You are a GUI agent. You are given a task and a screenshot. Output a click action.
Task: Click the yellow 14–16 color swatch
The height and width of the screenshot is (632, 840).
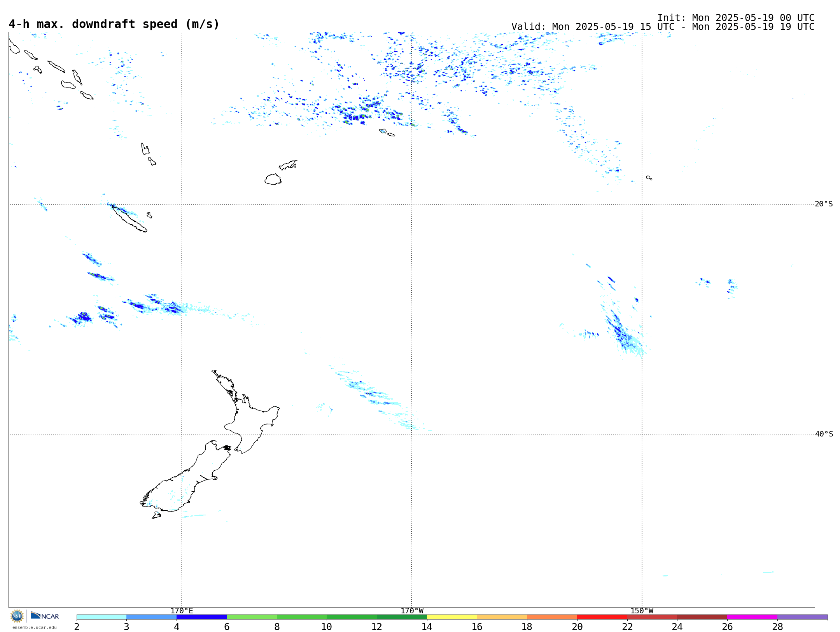click(x=452, y=617)
